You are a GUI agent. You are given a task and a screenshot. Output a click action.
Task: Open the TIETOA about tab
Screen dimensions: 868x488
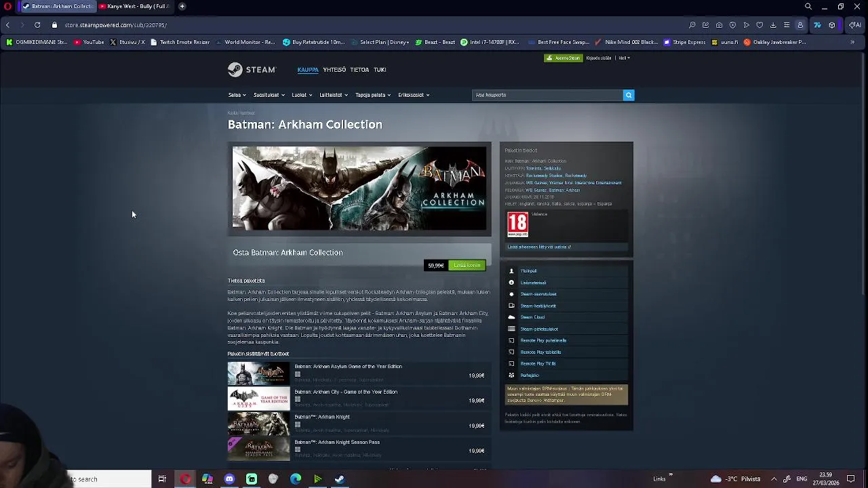tap(359, 70)
